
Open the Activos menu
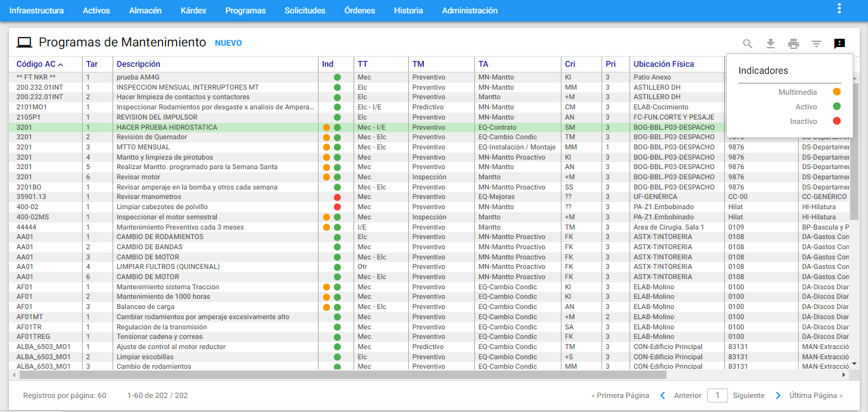(97, 11)
